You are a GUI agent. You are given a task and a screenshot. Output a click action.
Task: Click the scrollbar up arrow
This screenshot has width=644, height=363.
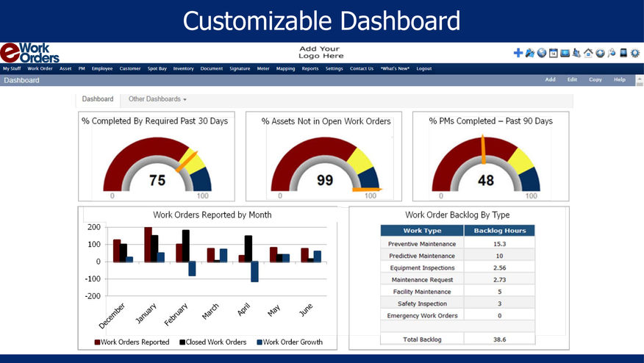click(x=640, y=79)
